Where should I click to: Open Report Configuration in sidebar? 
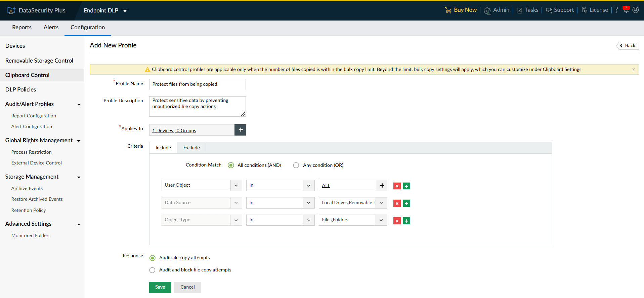34,116
